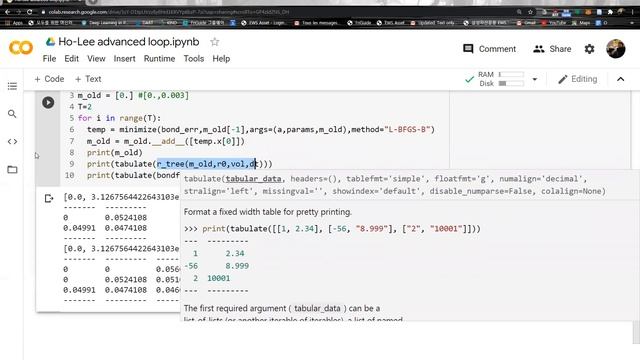The image size is (640, 360).
Task: Open the Files folder sidebar icon
Action: coord(12,169)
